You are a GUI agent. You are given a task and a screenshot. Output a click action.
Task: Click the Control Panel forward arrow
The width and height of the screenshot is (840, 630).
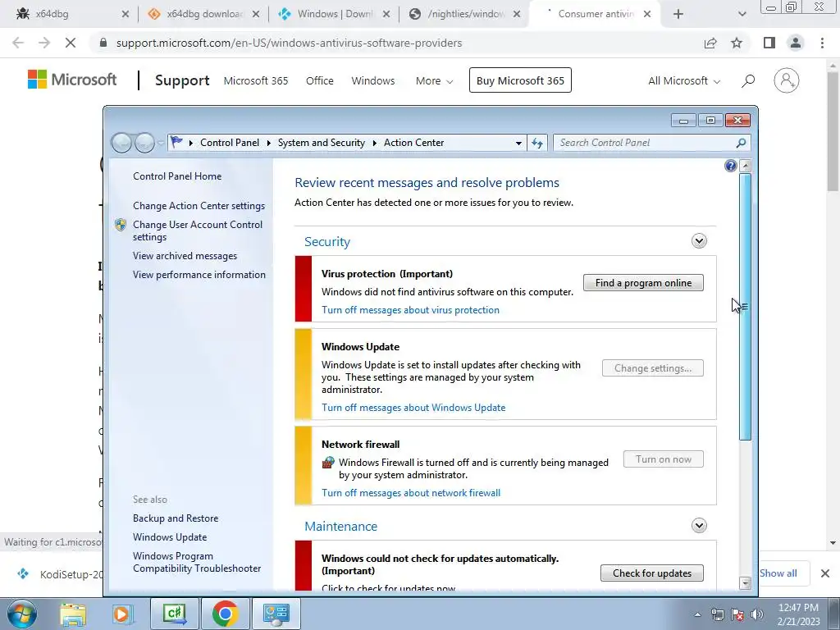144,143
